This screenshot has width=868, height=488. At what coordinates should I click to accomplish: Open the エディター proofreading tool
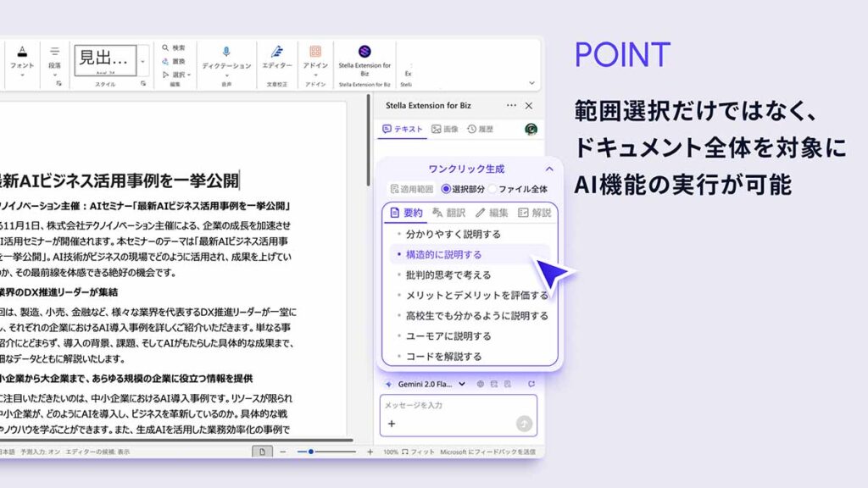point(277,58)
